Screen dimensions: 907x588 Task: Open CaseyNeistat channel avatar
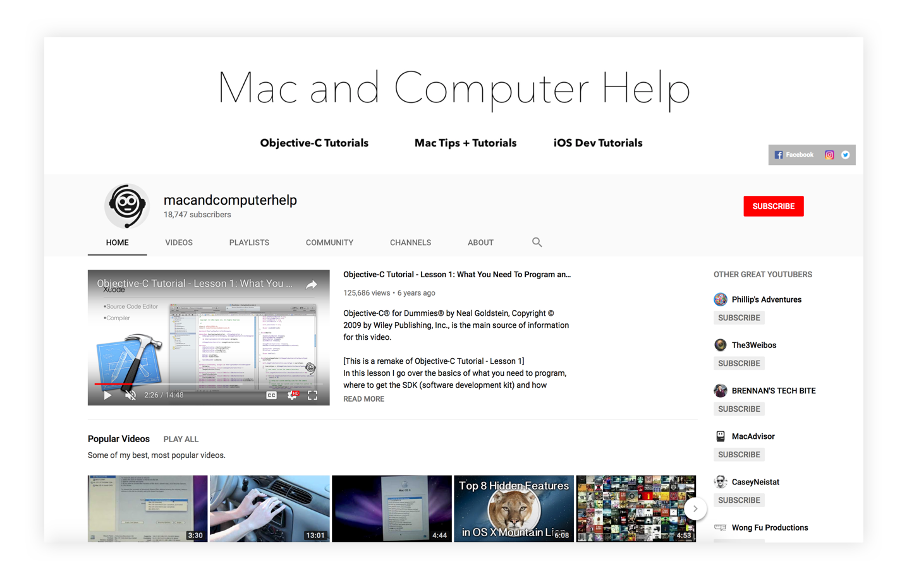(x=721, y=482)
